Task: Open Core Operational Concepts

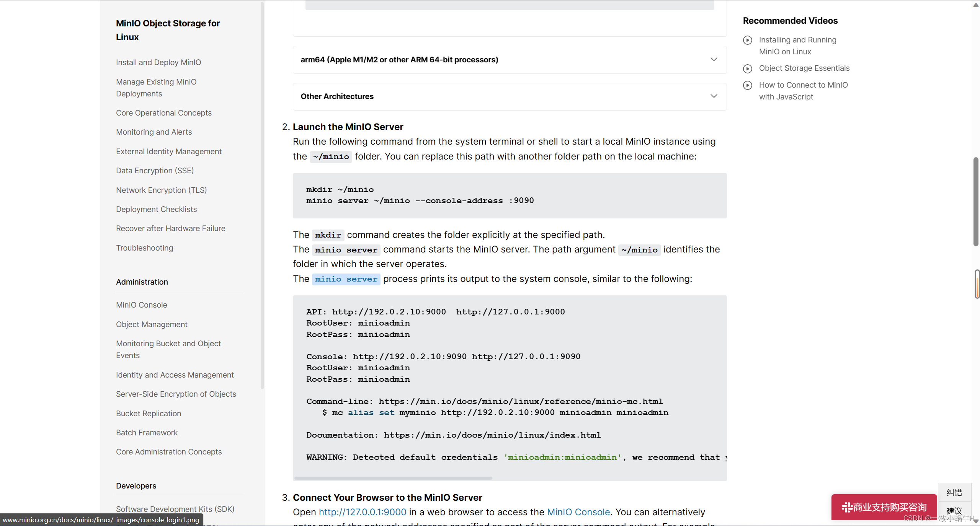Action: coord(164,113)
